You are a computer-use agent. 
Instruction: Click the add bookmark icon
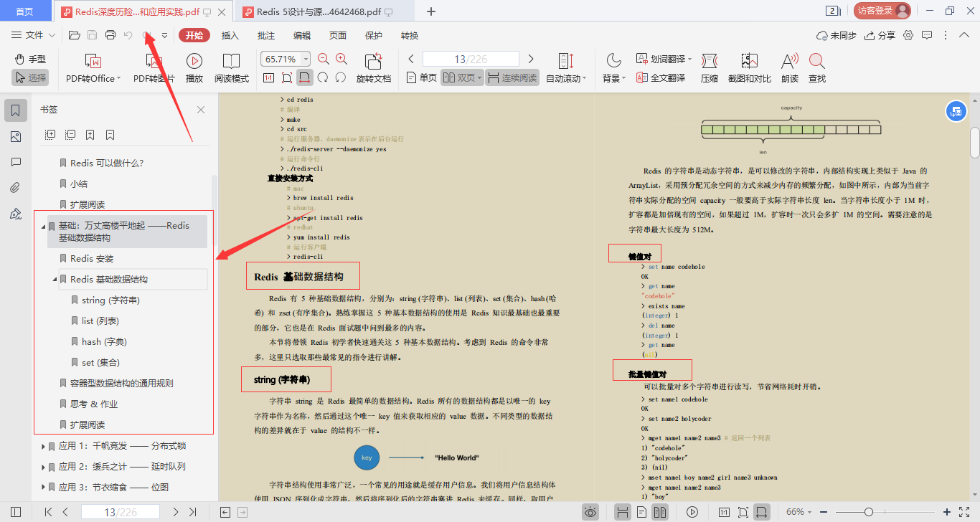click(x=90, y=134)
